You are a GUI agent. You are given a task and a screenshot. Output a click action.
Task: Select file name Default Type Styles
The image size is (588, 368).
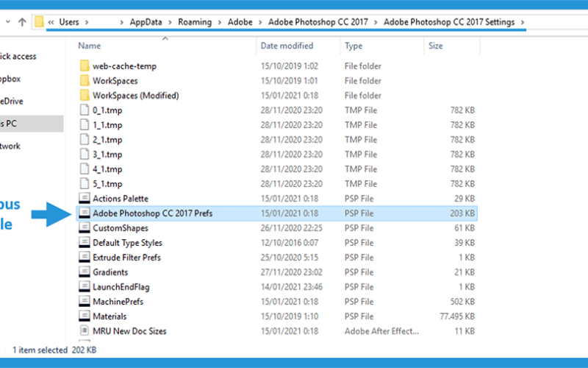127,243
